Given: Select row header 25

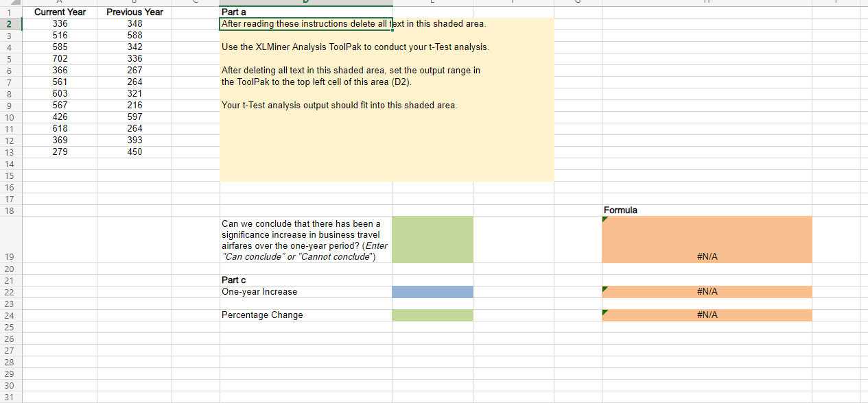Looking at the screenshot, I should [11, 326].
